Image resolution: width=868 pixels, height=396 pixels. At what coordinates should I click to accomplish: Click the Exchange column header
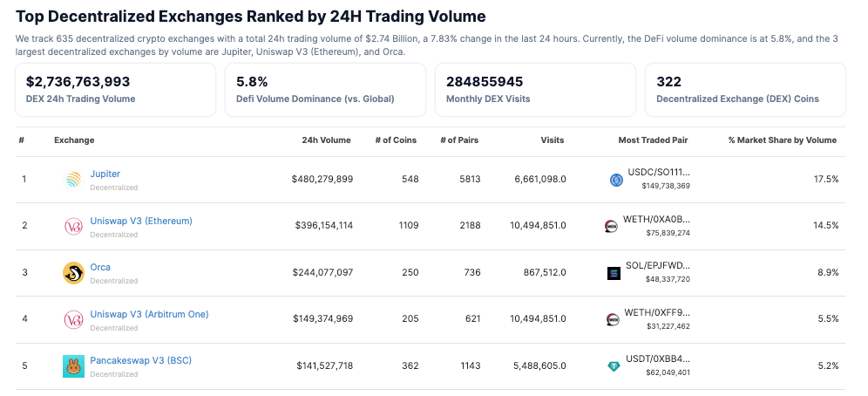click(74, 140)
